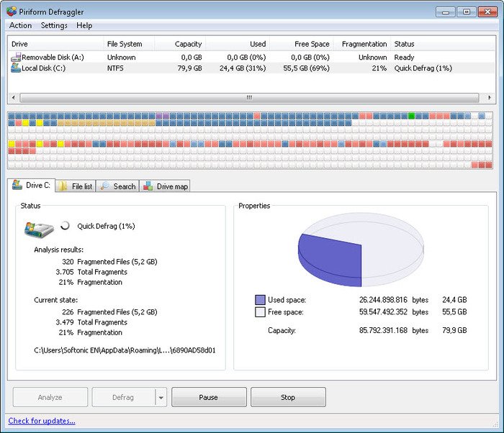Click the 320 Fragmented Files (5,2 GB) line
The image size is (504, 433).
pos(109,262)
